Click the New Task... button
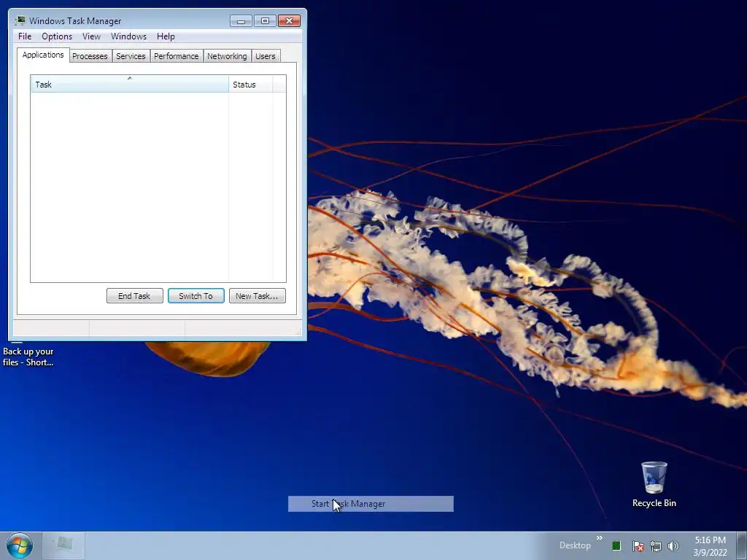This screenshot has height=560, width=747. (258, 296)
